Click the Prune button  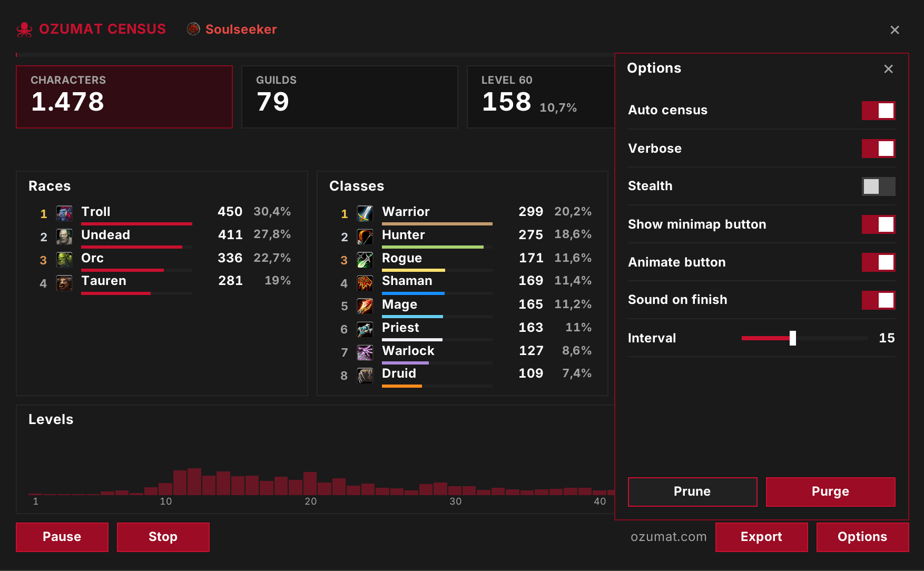pos(692,492)
